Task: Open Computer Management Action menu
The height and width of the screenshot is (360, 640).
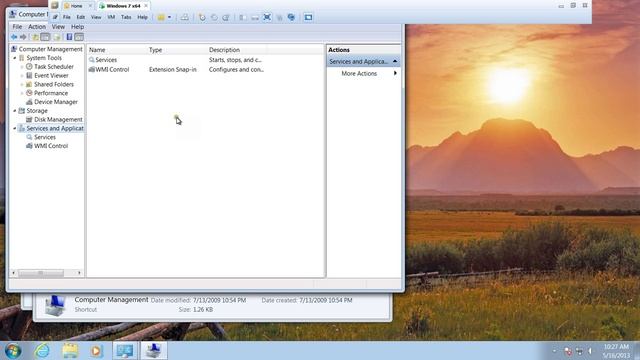Action: click(37, 27)
